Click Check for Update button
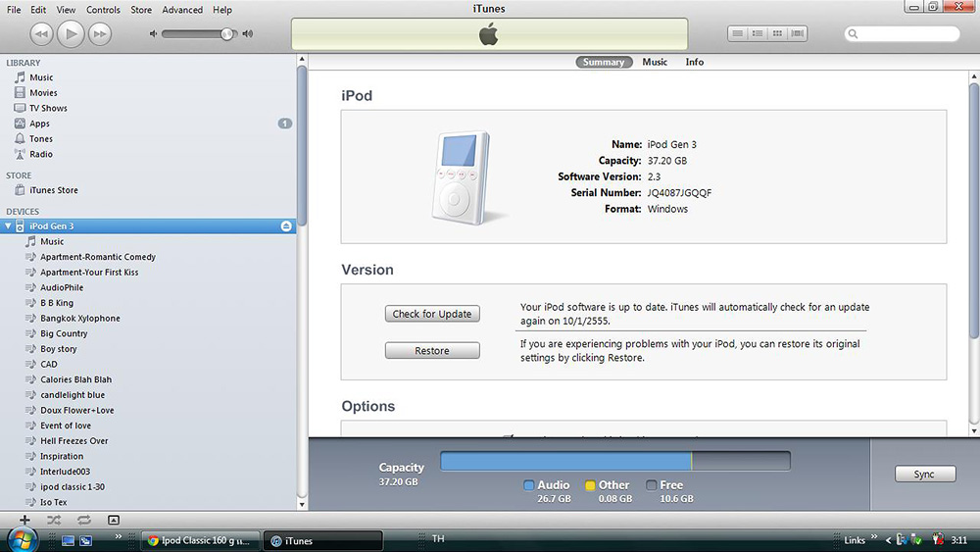The height and width of the screenshot is (552, 980). [x=432, y=314]
